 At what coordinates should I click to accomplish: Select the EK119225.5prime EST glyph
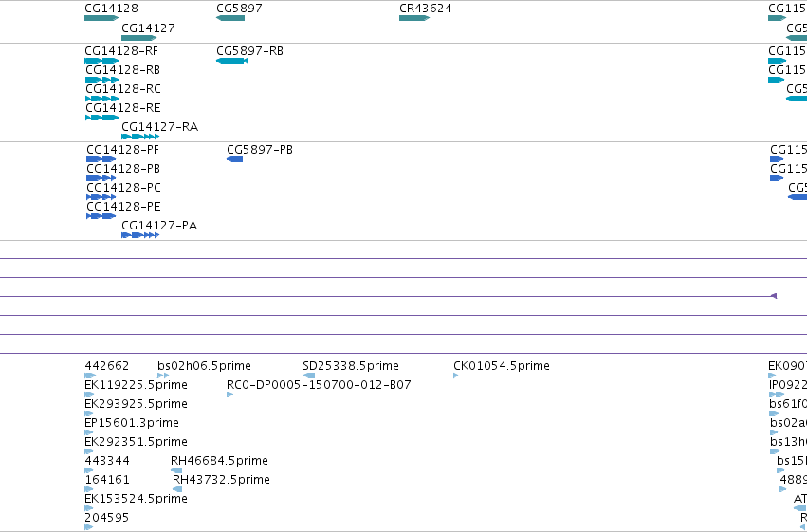89,394
